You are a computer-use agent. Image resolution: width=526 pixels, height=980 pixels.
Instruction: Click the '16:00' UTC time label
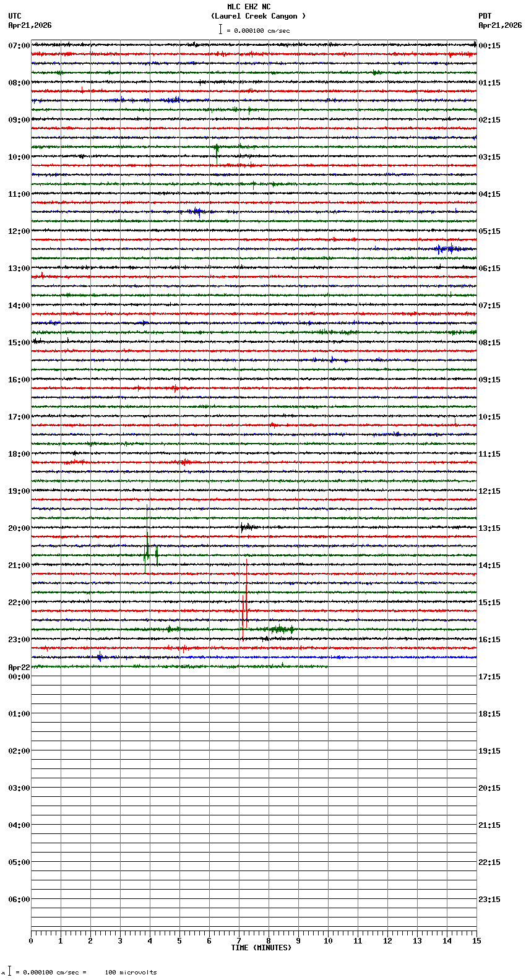pos(19,380)
